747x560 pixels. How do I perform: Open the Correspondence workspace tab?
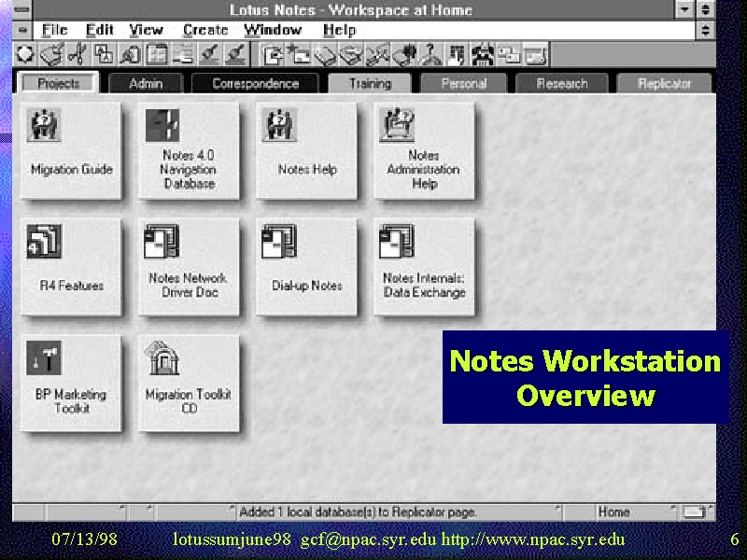tap(255, 84)
